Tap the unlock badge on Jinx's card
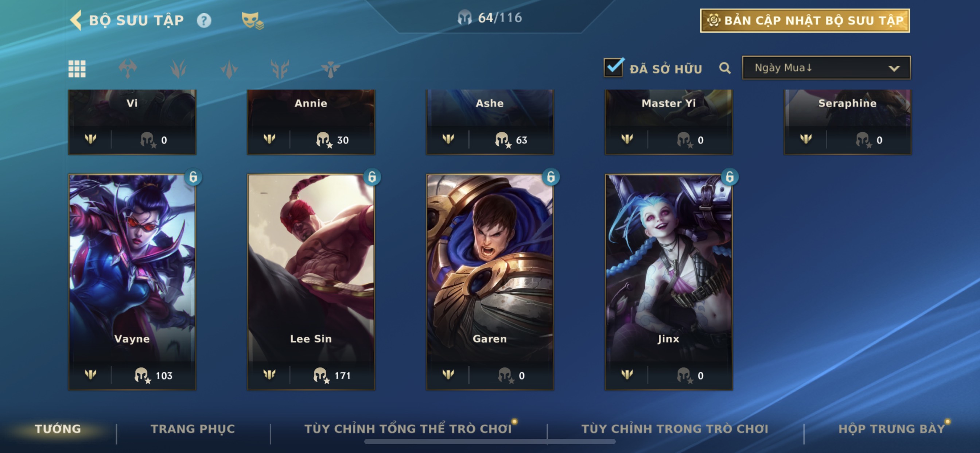 tap(730, 177)
